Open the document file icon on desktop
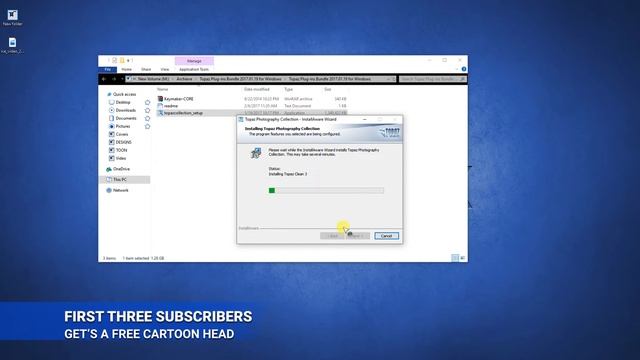 [12, 45]
